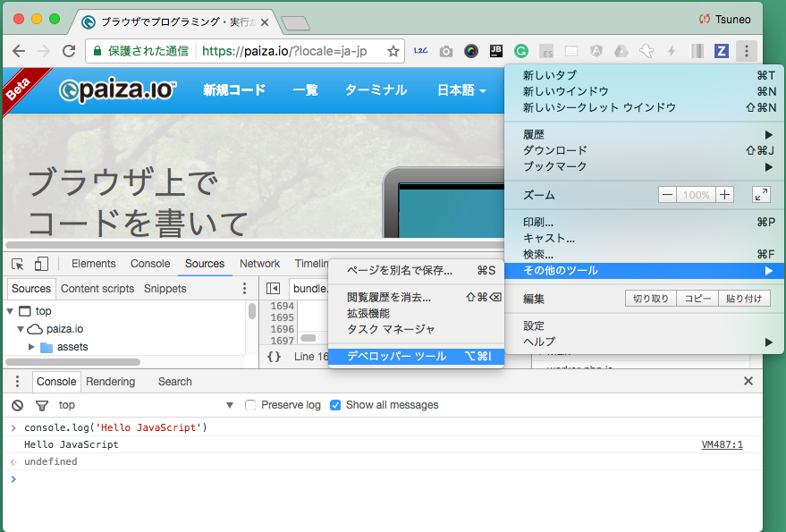786x532 pixels.
Task: Go back with the browser back arrow
Action: click(x=19, y=51)
